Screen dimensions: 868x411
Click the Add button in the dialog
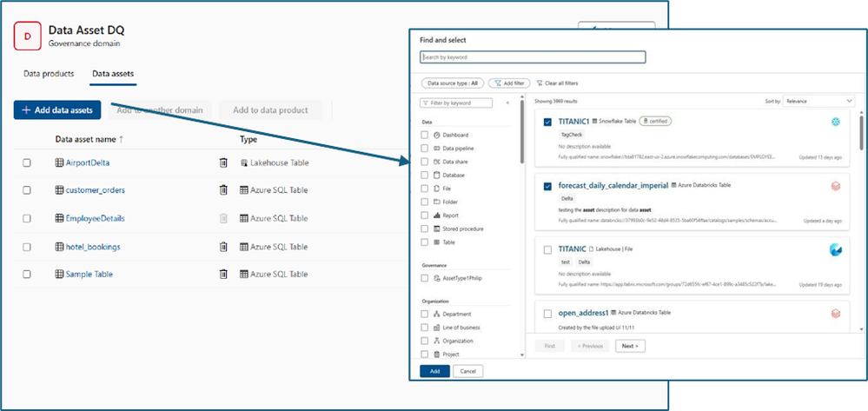(434, 371)
